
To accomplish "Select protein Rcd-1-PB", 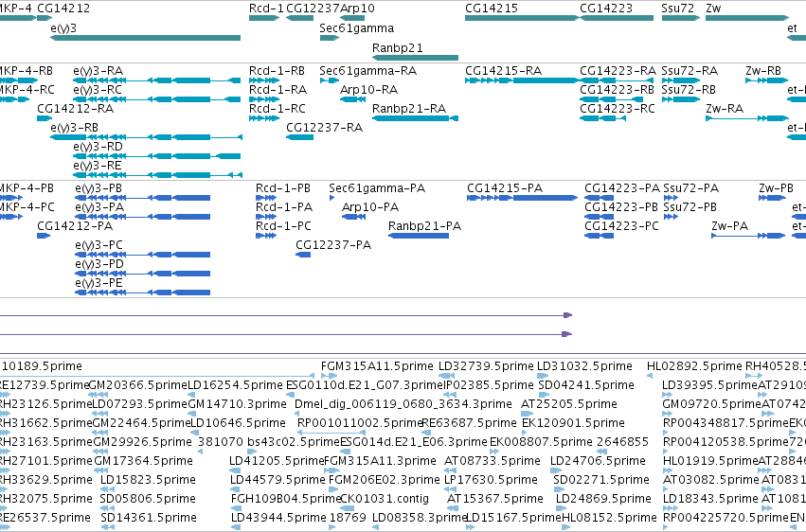I will [x=266, y=198].
